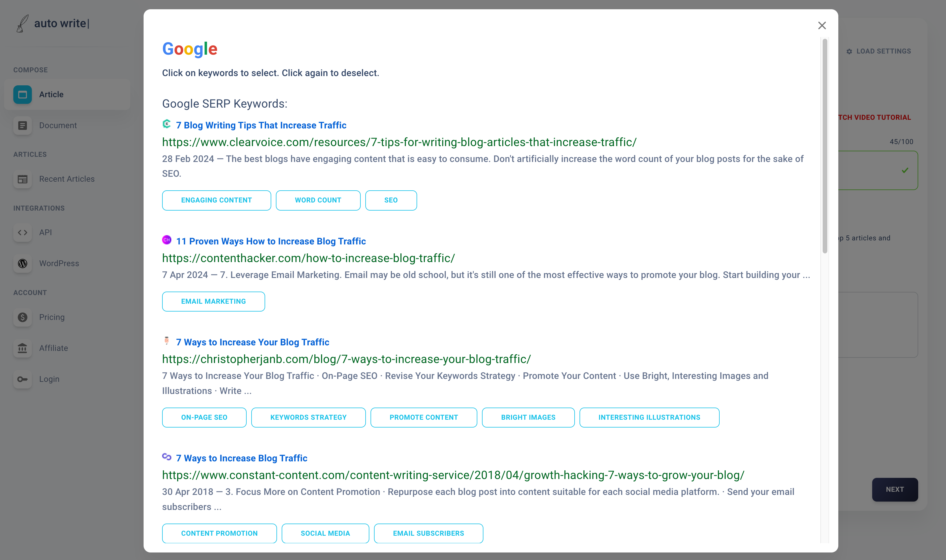Click the 'Click on keywords to select' instruction
The width and height of the screenshot is (946, 560).
[x=270, y=73]
